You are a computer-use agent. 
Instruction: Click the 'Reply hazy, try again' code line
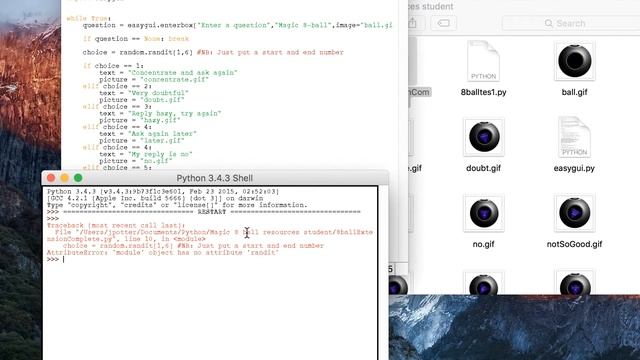click(x=160, y=113)
